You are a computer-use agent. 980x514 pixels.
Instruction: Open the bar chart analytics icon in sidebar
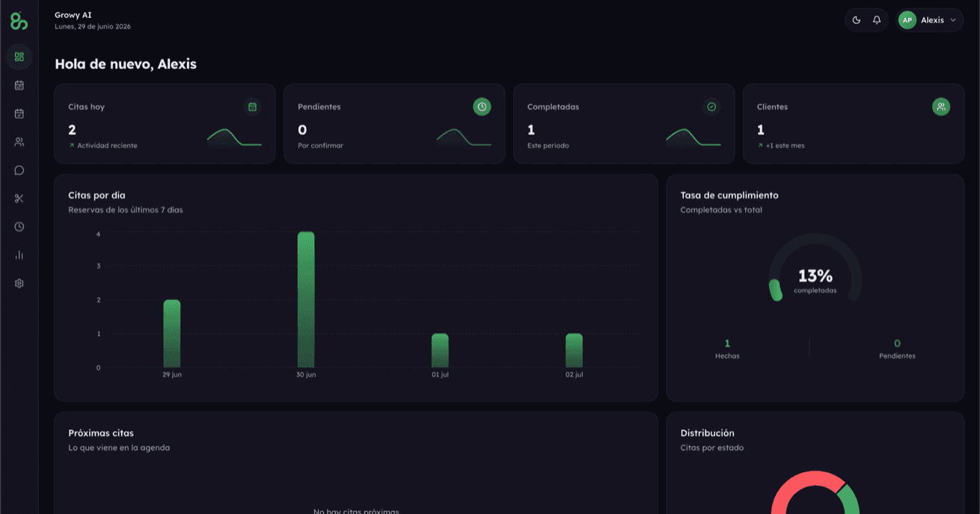tap(19, 255)
